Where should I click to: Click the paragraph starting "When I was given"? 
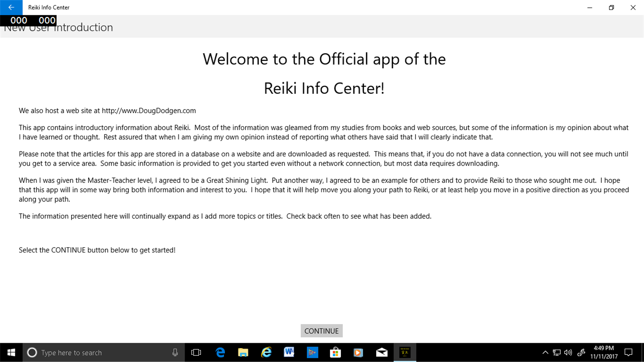(x=324, y=190)
